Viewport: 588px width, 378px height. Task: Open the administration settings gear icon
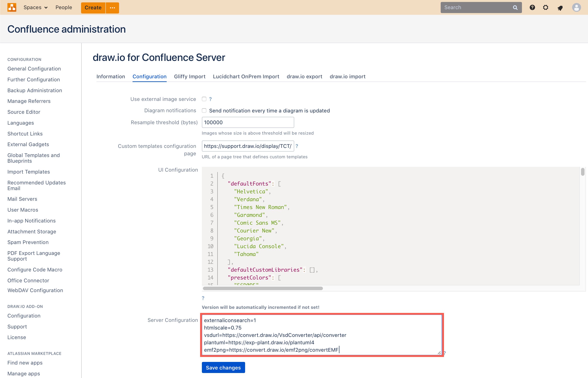tap(546, 7)
